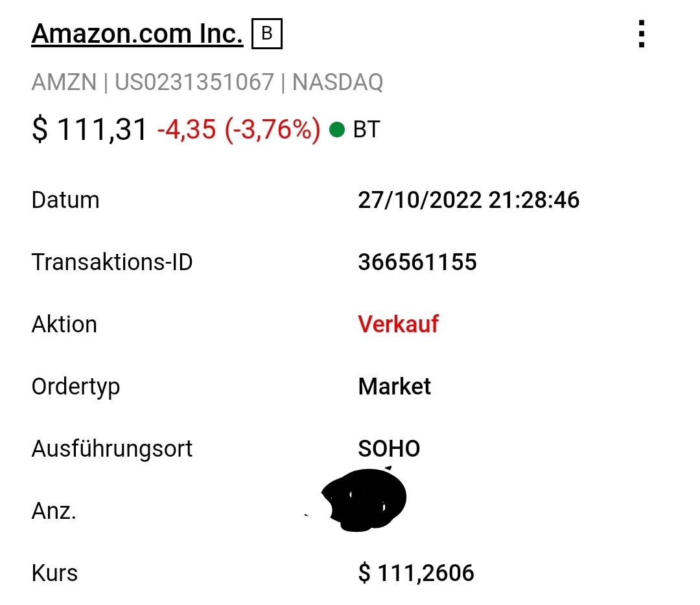700x605 pixels.
Task: Open the three-dot overflow menu
Action: [x=641, y=34]
